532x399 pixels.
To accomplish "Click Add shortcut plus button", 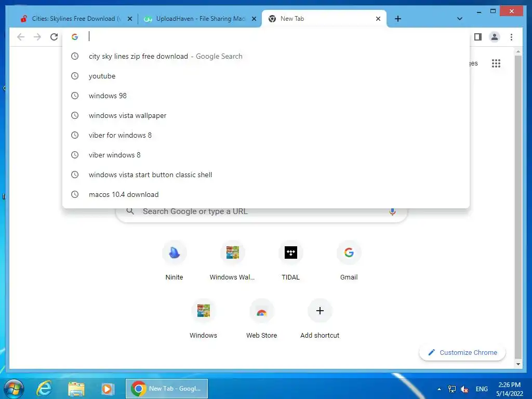I will coord(320,311).
